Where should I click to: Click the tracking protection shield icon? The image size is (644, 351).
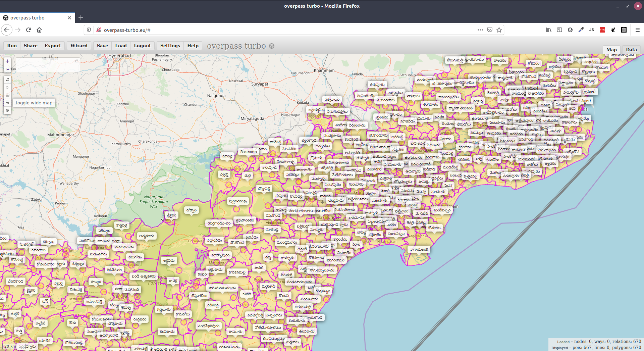click(x=89, y=30)
